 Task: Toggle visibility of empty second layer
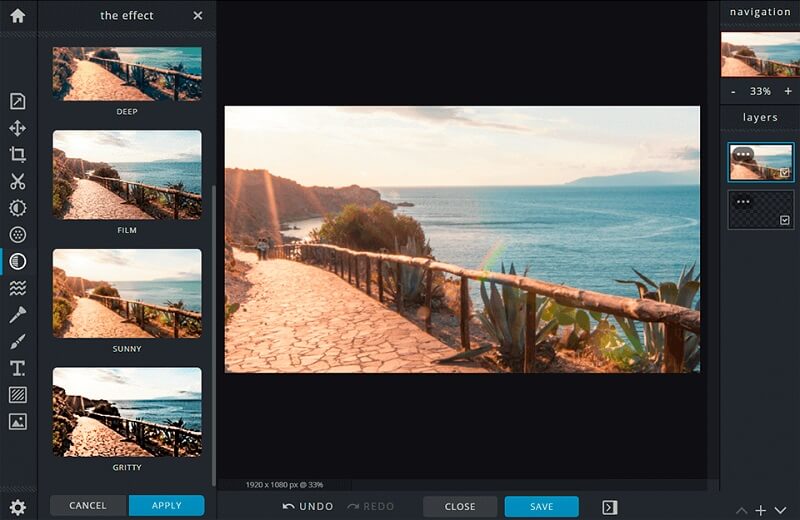click(784, 220)
